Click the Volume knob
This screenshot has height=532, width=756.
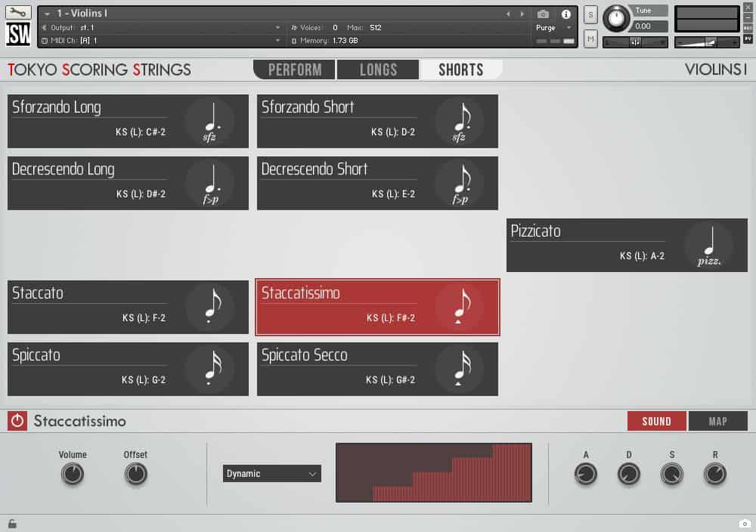[x=73, y=474]
